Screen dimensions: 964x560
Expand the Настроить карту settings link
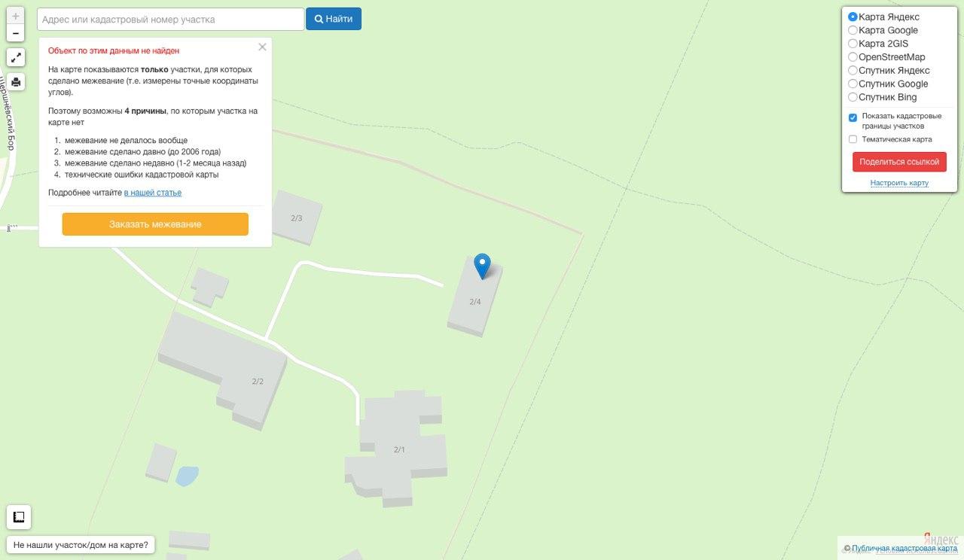[899, 183]
